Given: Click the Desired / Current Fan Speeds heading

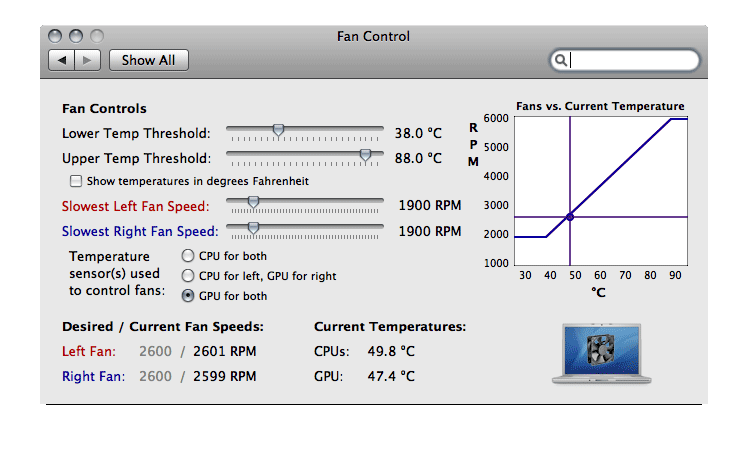Looking at the screenshot, I should click(163, 326).
